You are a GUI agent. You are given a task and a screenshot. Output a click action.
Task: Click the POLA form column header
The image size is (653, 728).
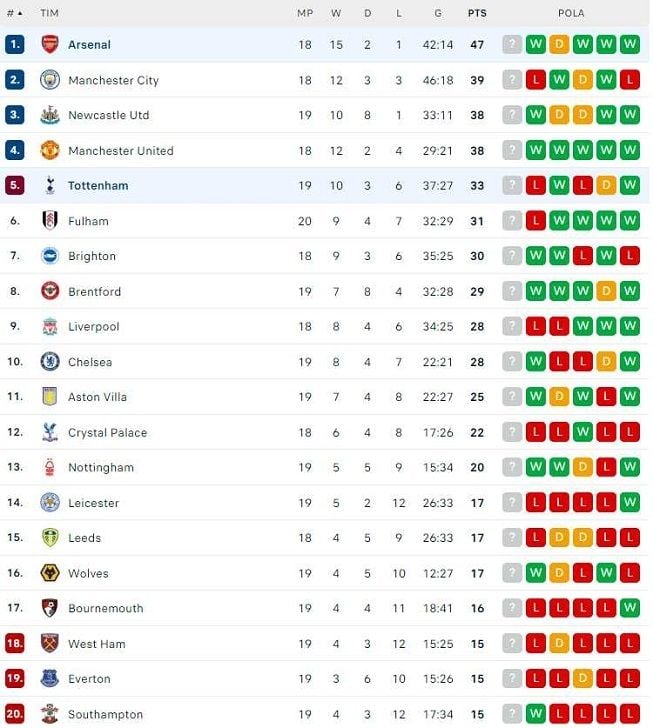coord(571,13)
